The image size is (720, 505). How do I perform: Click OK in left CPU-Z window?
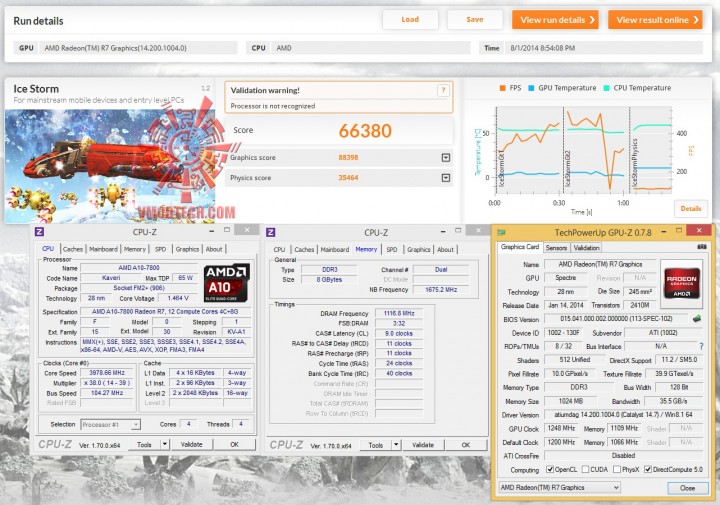[x=234, y=444]
